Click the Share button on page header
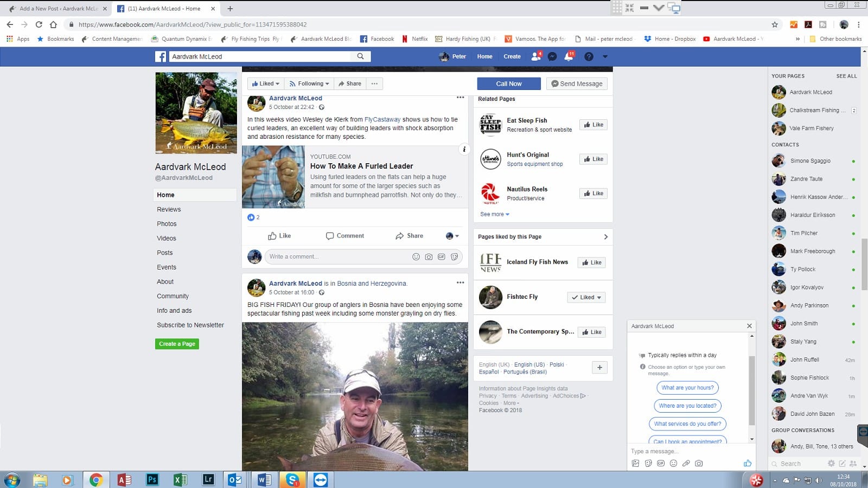868x488 pixels. click(349, 84)
